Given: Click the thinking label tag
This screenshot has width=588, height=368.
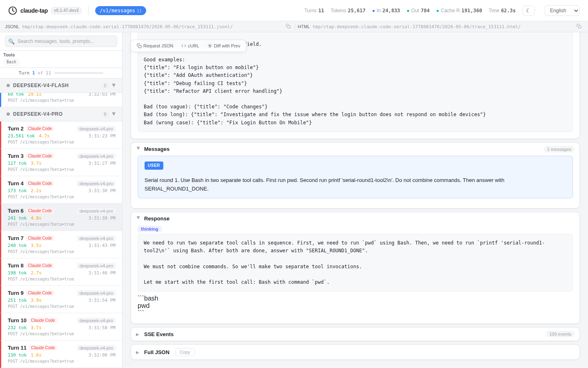Looking at the screenshot, I should coord(149,229).
